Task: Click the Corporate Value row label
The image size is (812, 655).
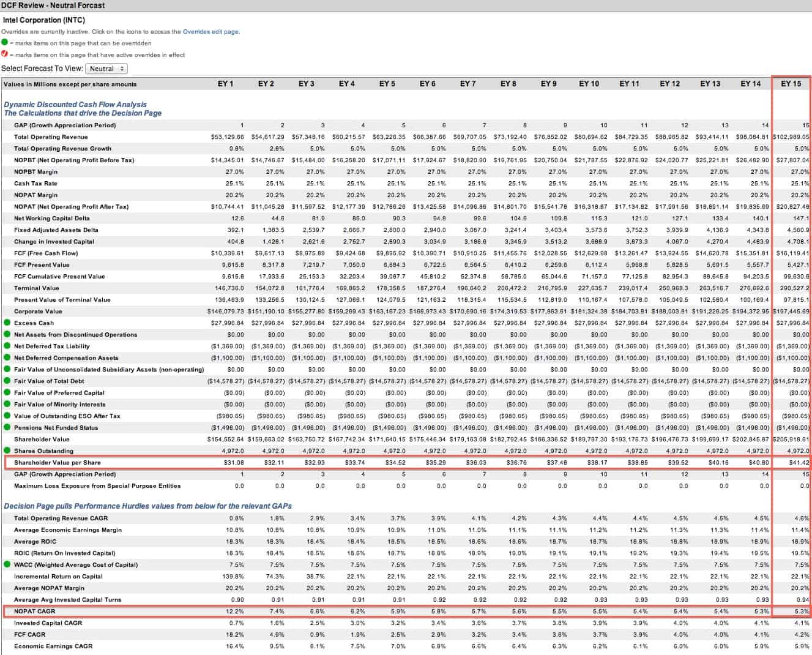Action: [x=38, y=312]
